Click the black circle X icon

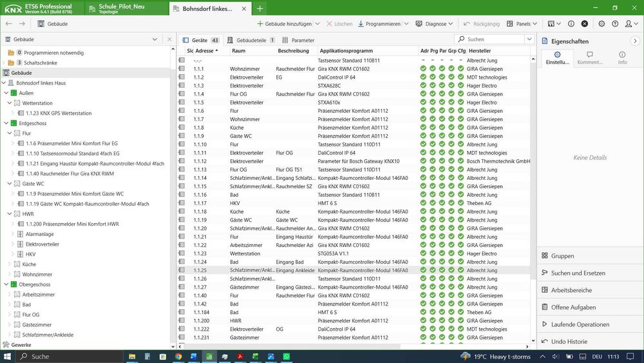(x=585, y=24)
